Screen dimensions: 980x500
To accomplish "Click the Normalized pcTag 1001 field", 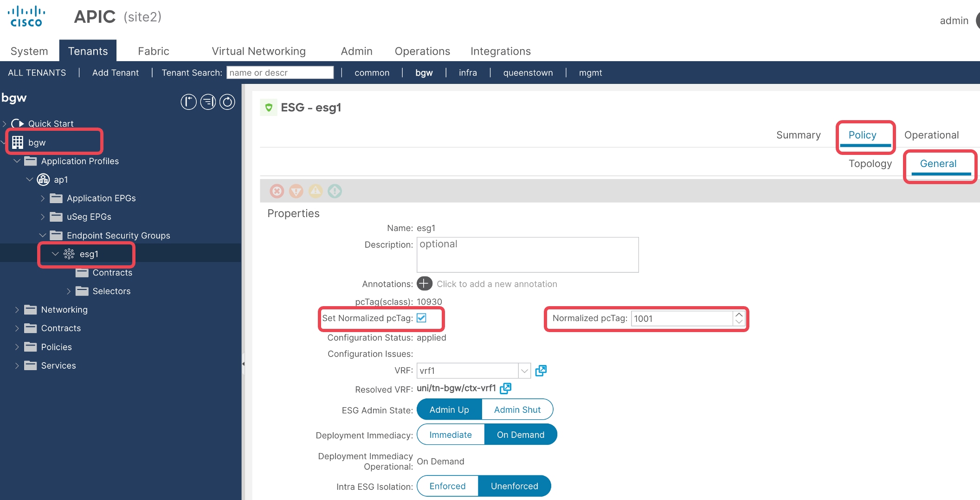I will [682, 318].
